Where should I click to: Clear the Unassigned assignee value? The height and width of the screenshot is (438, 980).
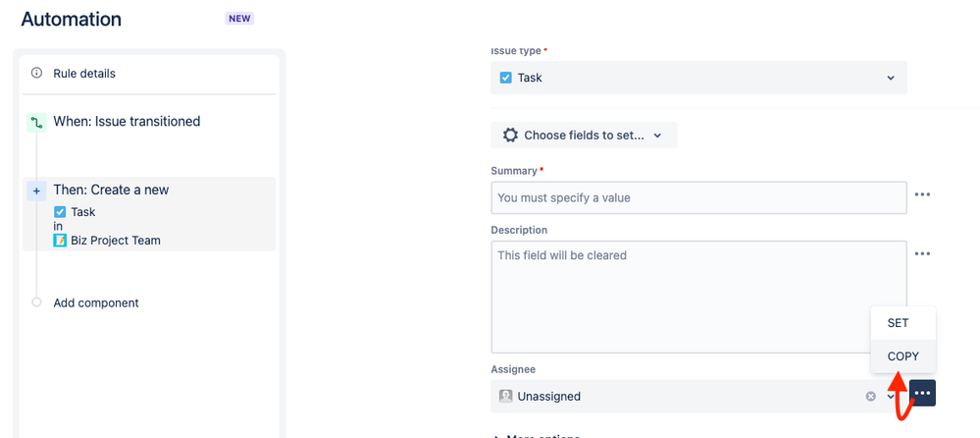click(x=870, y=397)
